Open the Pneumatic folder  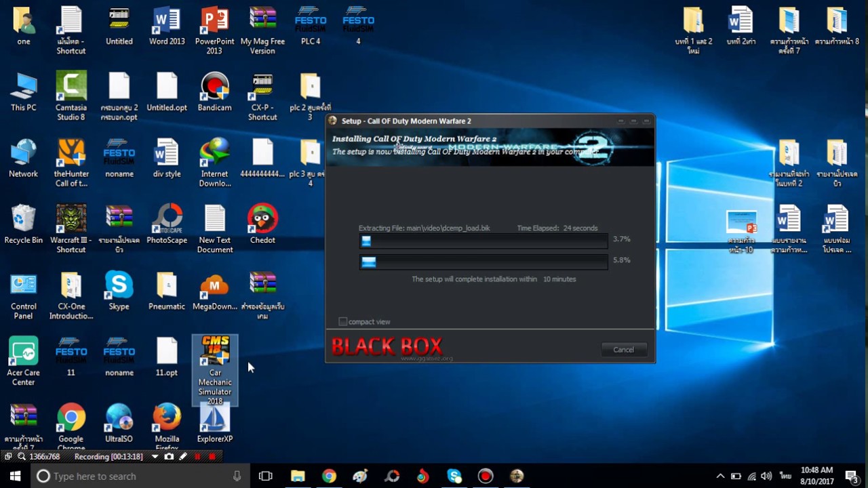(167, 291)
